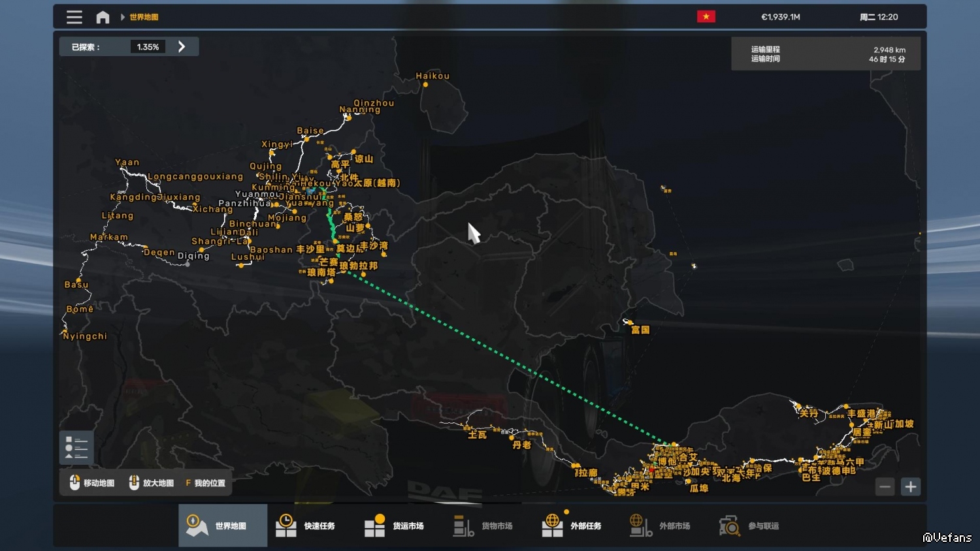
Task: Click the 46 时 15 分 time value
Action: [887, 59]
